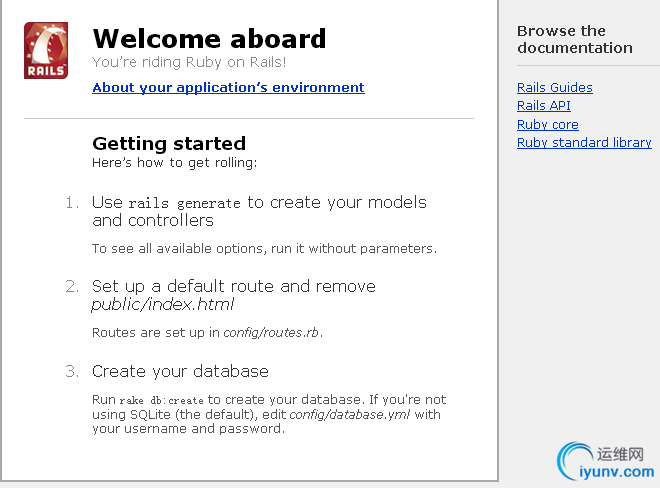The width and height of the screenshot is (660, 488).
Task: Click the Welcome aboard heading
Action: click(209, 39)
